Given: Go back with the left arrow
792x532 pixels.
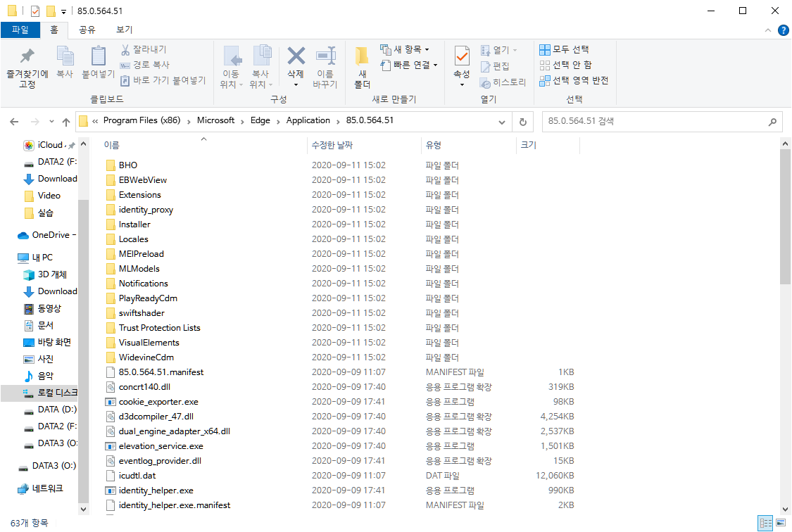Looking at the screenshot, I should 14,122.
